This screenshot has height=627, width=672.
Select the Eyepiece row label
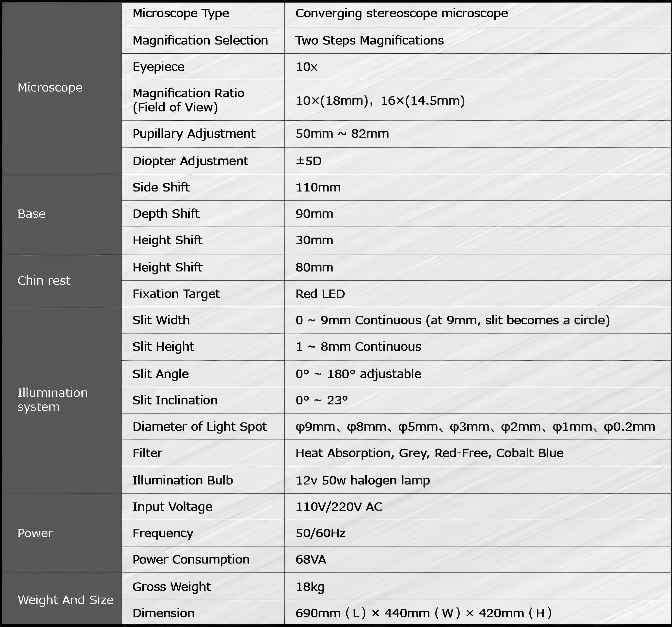[158, 67]
